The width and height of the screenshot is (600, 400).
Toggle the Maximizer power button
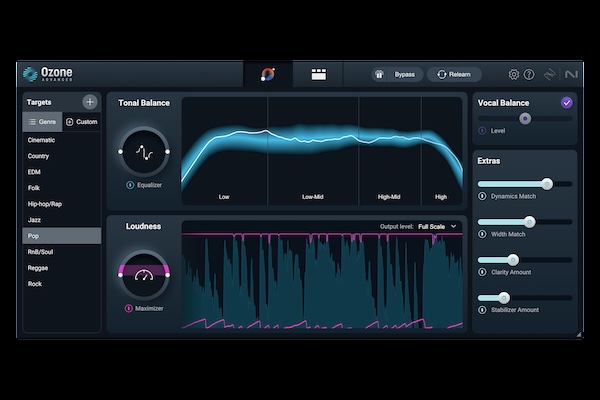click(x=129, y=308)
